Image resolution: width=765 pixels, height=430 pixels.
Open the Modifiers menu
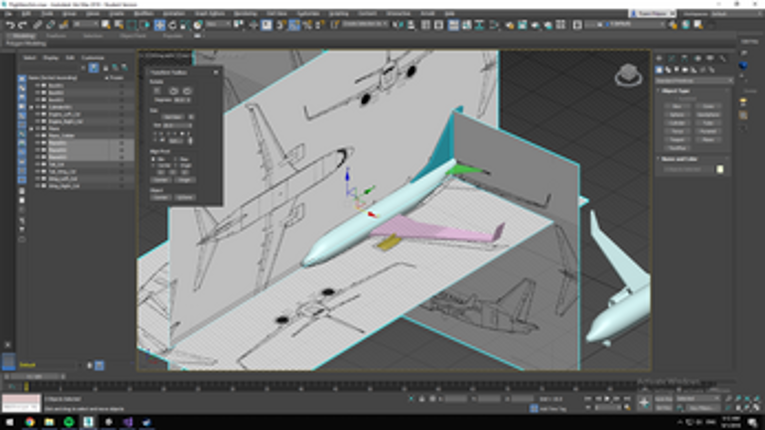coord(143,14)
